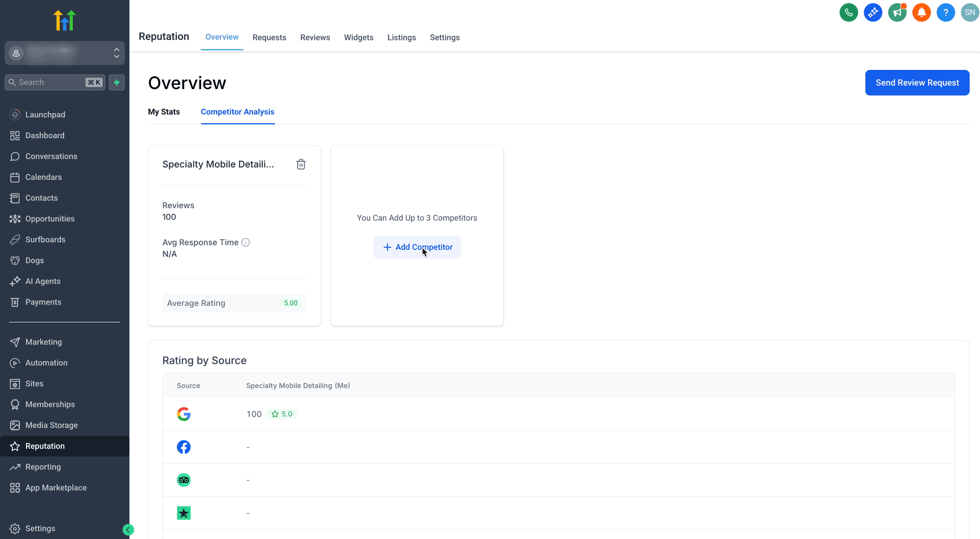This screenshot has width=980, height=539.
Task: Click the megaphone announcements icon
Action: click(x=897, y=12)
